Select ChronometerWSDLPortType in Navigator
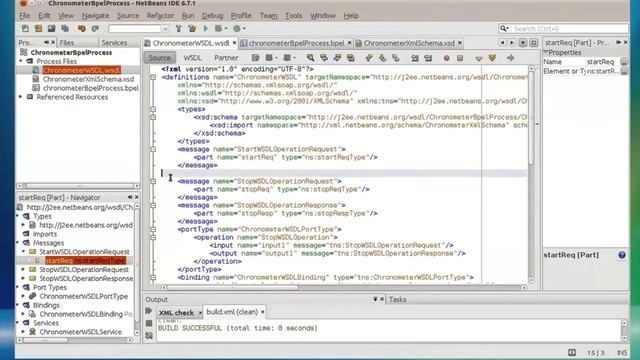This screenshot has width=640, height=360. click(84, 296)
